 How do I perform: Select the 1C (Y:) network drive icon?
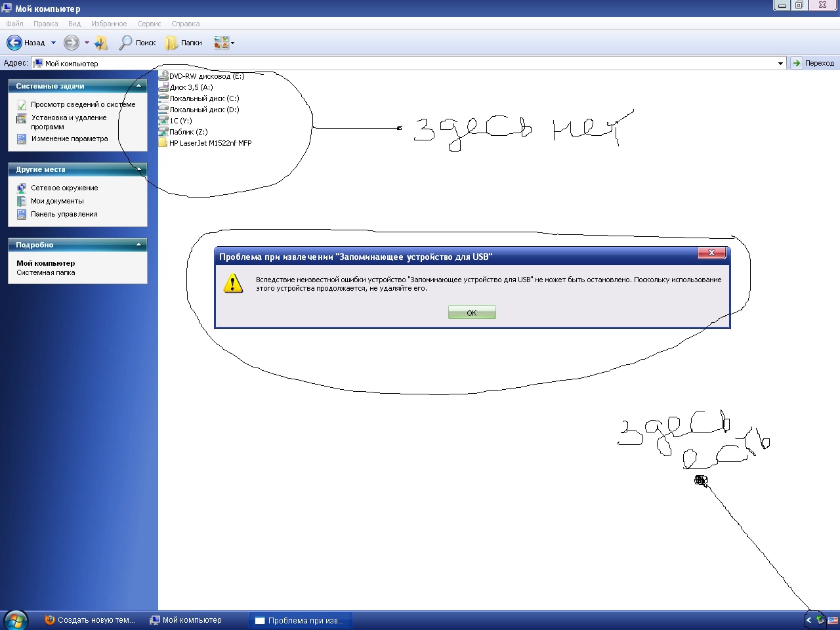pyautogui.click(x=163, y=121)
